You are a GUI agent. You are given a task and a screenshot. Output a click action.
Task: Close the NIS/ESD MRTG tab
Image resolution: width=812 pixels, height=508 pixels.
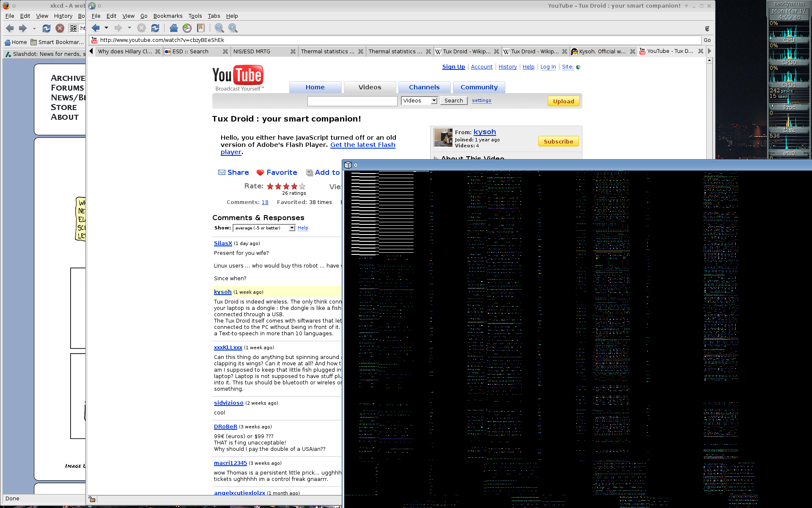click(293, 51)
